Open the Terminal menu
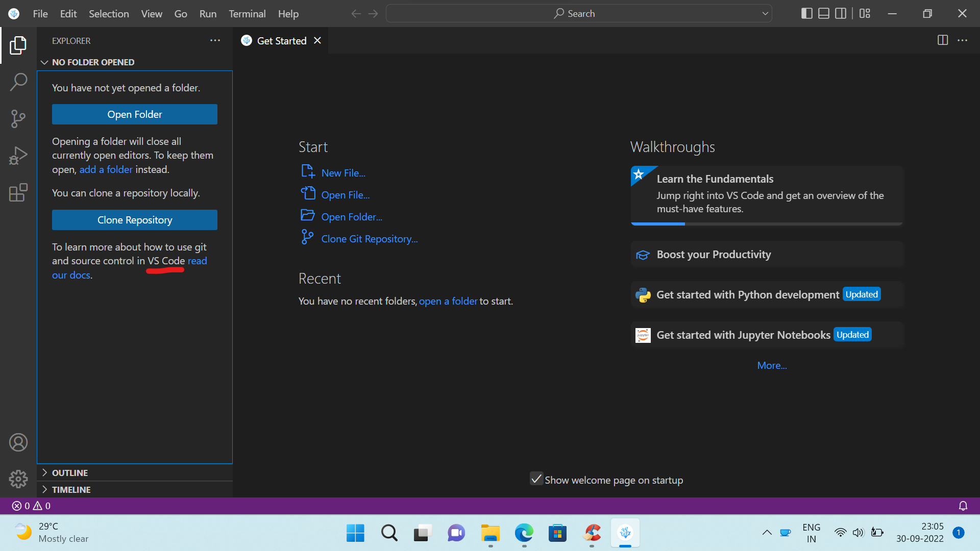The width and height of the screenshot is (980, 551). coord(247,14)
